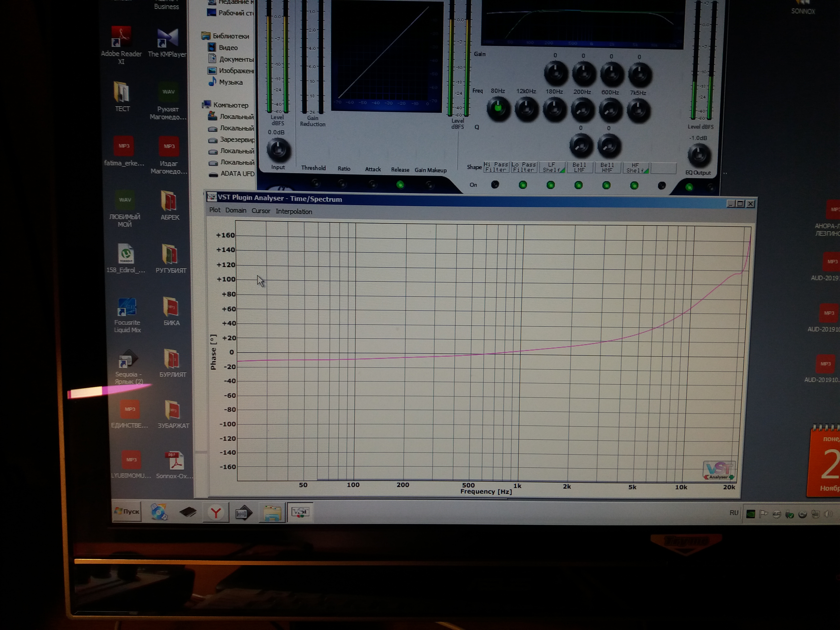Launch Yandex browser from taskbar
The width and height of the screenshot is (840, 630).
point(216,513)
